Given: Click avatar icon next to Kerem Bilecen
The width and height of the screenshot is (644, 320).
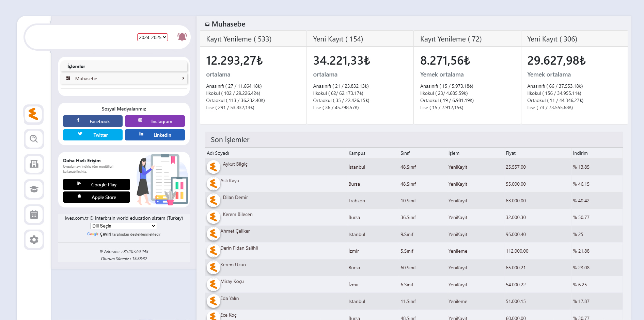Looking at the screenshot, I should pos(214,217).
